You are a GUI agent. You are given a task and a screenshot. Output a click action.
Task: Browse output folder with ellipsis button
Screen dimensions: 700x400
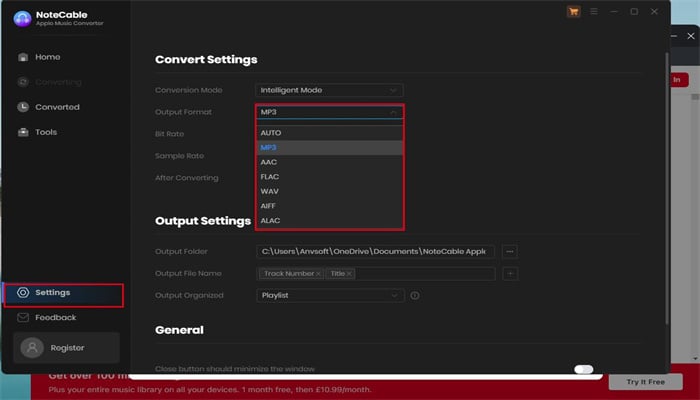click(510, 251)
